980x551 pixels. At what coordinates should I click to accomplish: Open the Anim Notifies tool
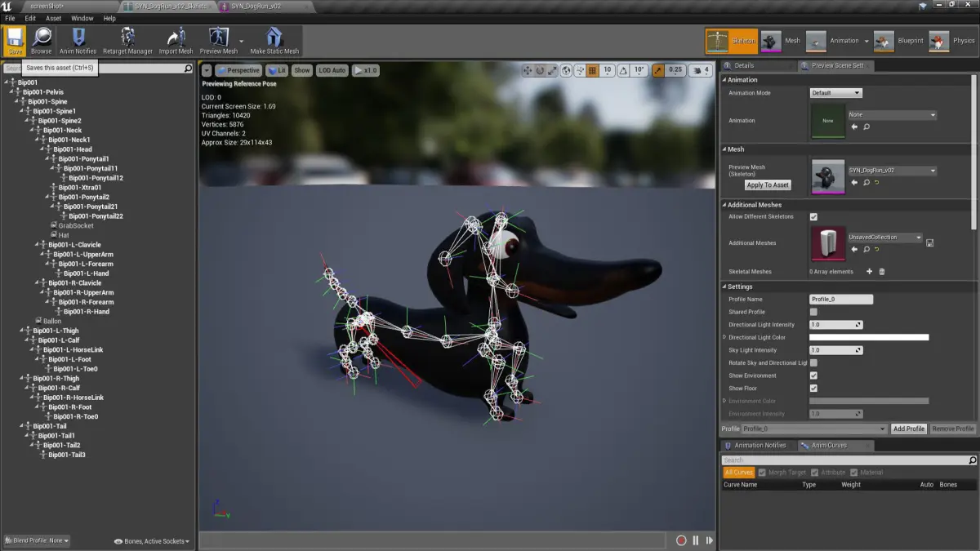click(x=78, y=39)
